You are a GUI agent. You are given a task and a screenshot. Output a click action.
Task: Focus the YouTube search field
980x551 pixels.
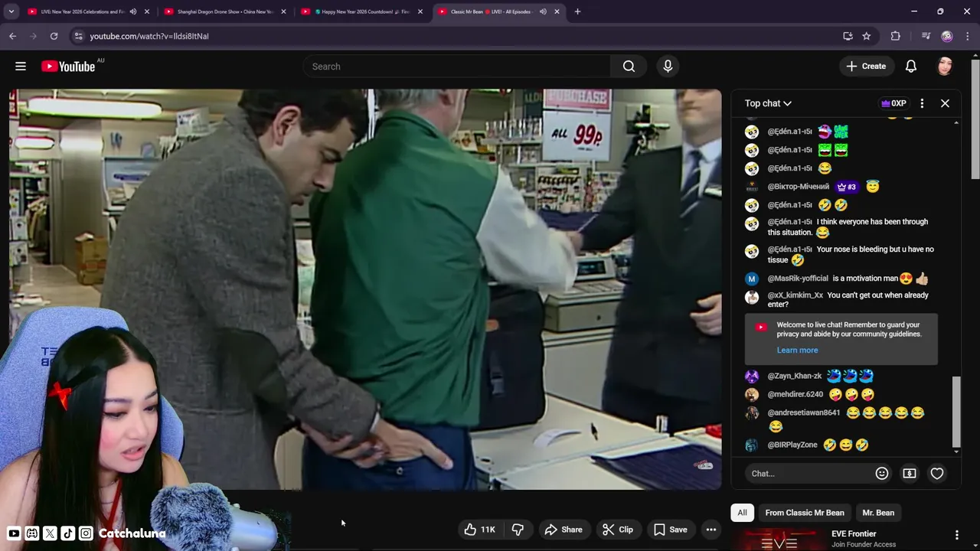(457, 67)
